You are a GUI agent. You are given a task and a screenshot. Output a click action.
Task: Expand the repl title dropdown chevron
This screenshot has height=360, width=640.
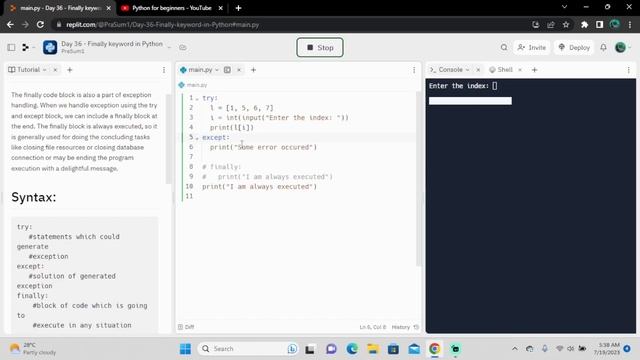click(169, 47)
